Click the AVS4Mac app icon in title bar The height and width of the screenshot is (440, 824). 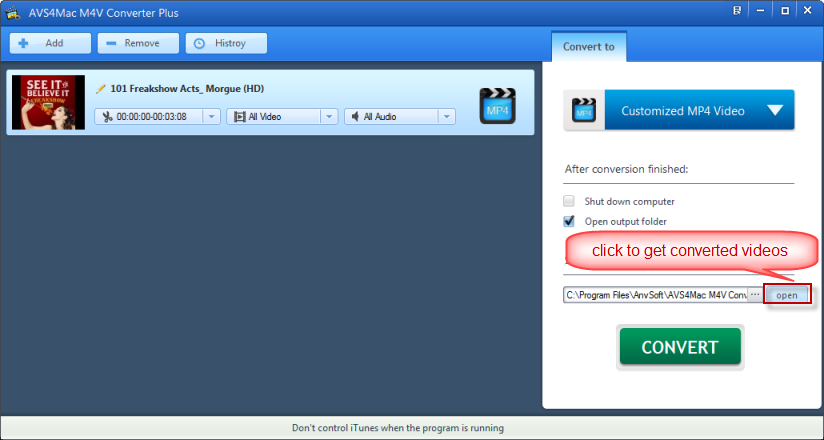13,13
